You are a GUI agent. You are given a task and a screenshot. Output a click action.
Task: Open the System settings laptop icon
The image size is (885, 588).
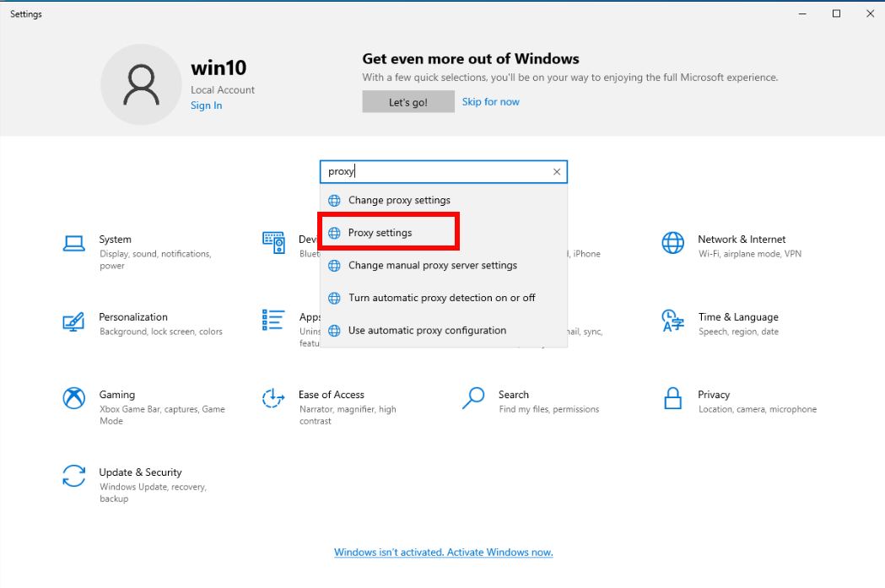coord(74,244)
